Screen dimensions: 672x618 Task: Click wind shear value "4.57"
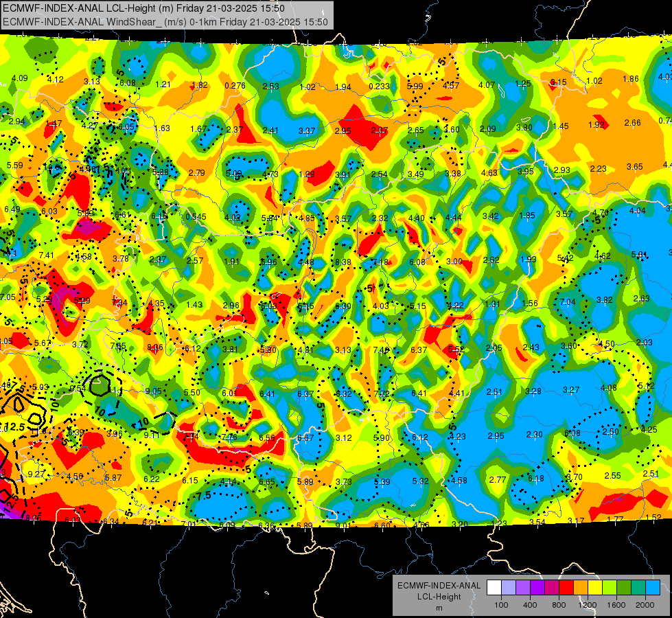tap(451, 85)
